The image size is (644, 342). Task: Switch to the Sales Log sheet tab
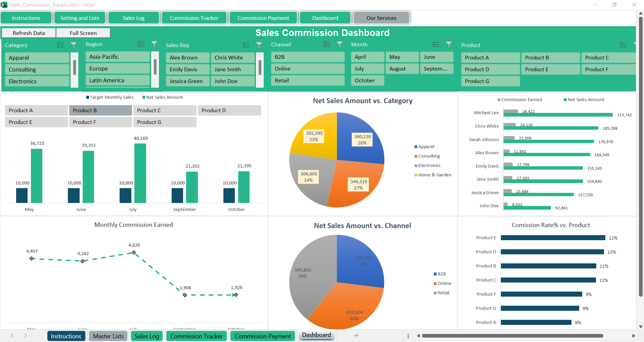click(147, 336)
